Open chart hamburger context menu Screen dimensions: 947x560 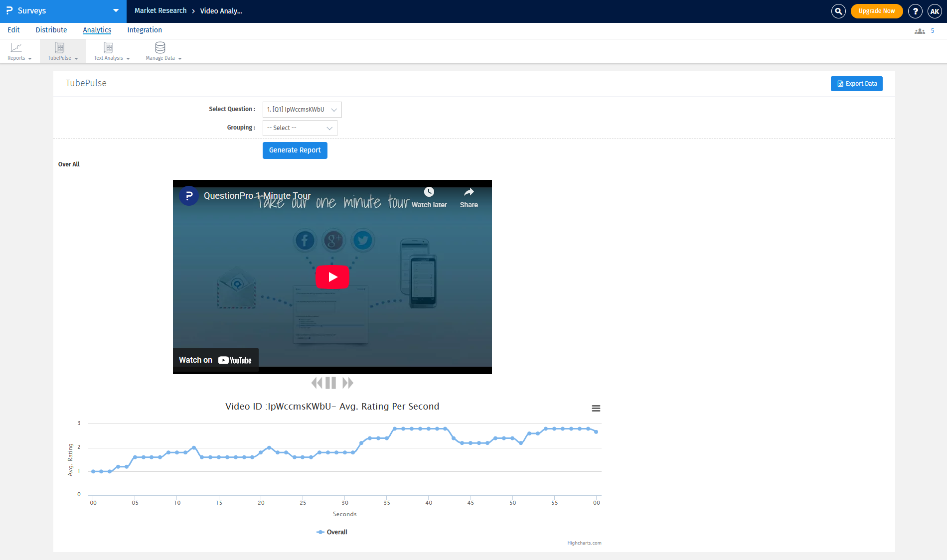pyautogui.click(x=596, y=409)
